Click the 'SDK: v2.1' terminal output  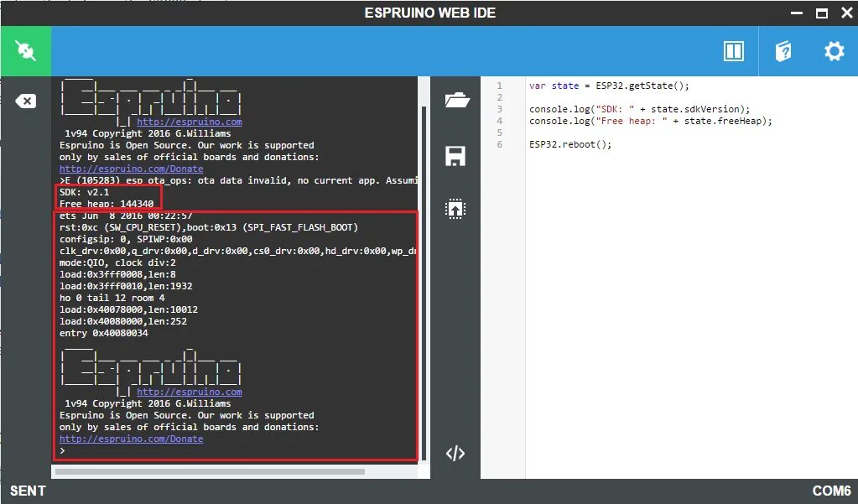84,192
